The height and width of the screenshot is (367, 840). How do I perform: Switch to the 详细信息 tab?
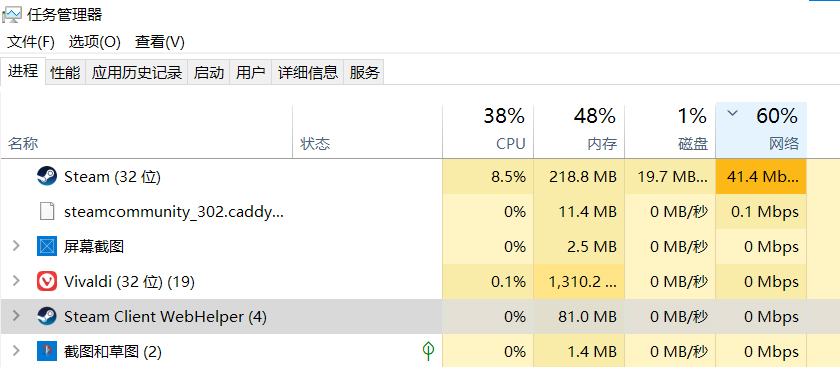(x=308, y=73)
